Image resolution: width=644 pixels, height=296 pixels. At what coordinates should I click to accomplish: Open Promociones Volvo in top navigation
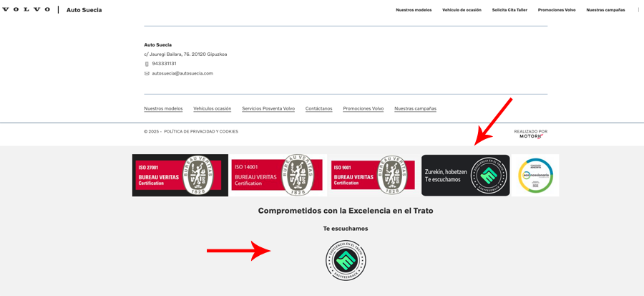[x=557, y=10]
